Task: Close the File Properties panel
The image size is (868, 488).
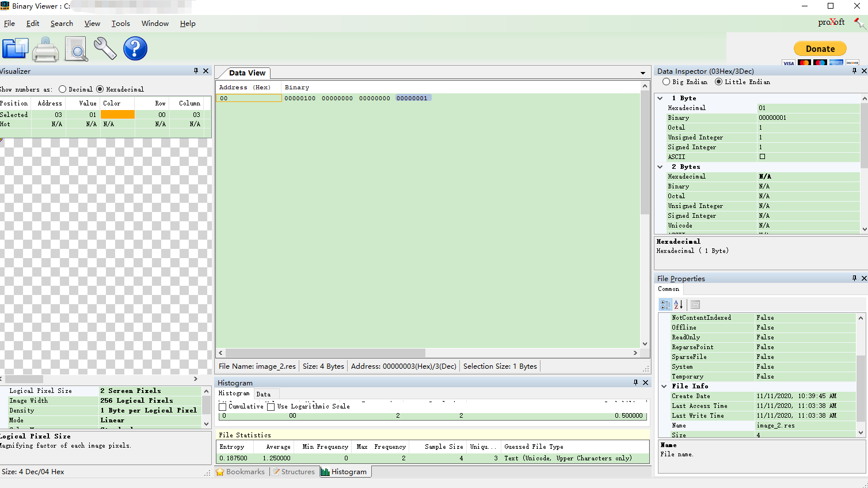Action: tap(863, 278)
